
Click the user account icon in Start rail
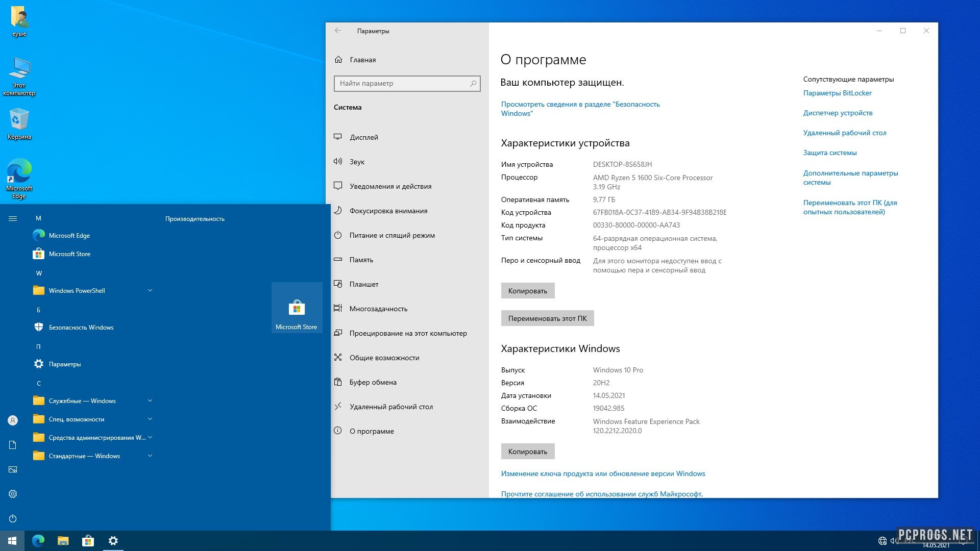[x=13, y=420]
